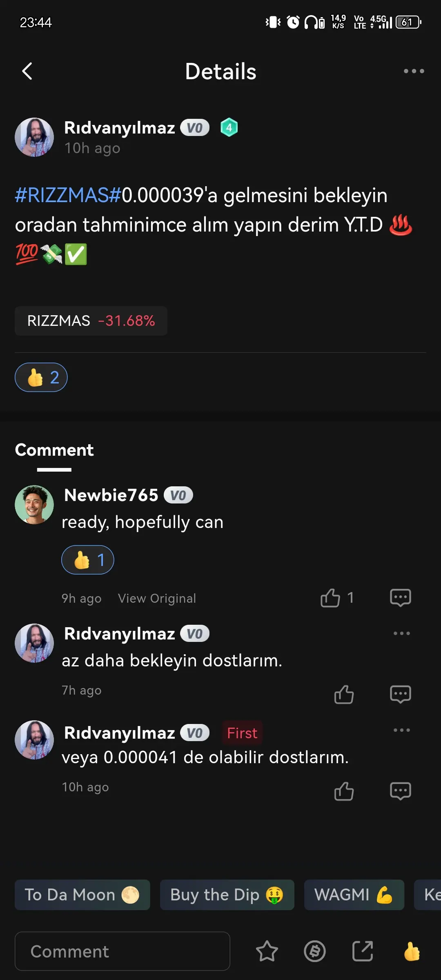Like Newbie765's comment with the thumbs-up outline
Image resolution: width=441 pixels, height=980 pixels.
330,598
